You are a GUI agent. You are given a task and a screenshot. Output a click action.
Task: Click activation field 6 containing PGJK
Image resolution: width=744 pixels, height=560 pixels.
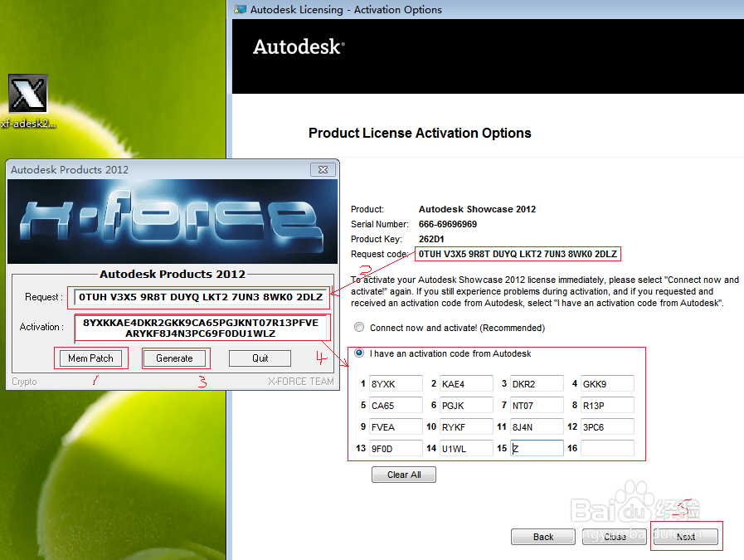pyautogui.click(x=466, y=406)
